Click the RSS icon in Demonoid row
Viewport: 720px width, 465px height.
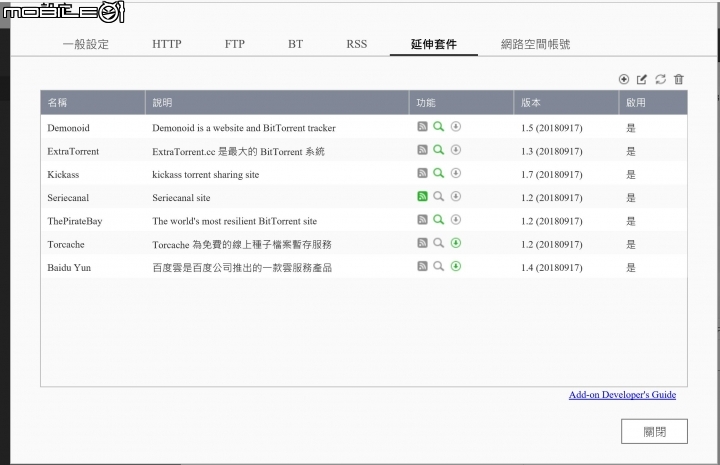coord(422,126)
